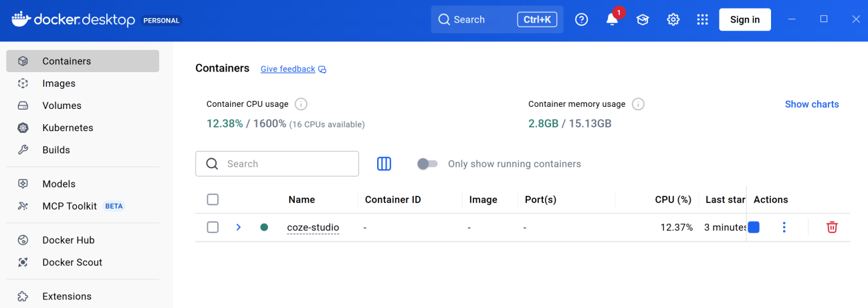
Task: Click the Port(s) column header
Action: 540,199
